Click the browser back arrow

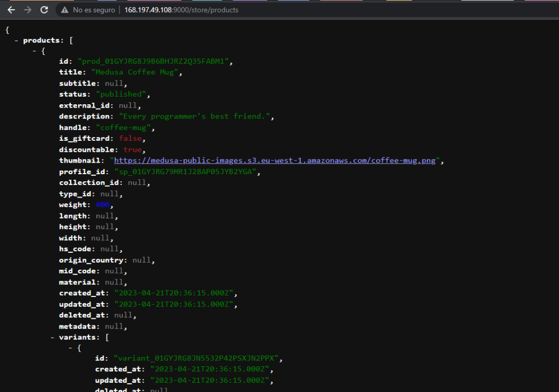click(11, 10)
